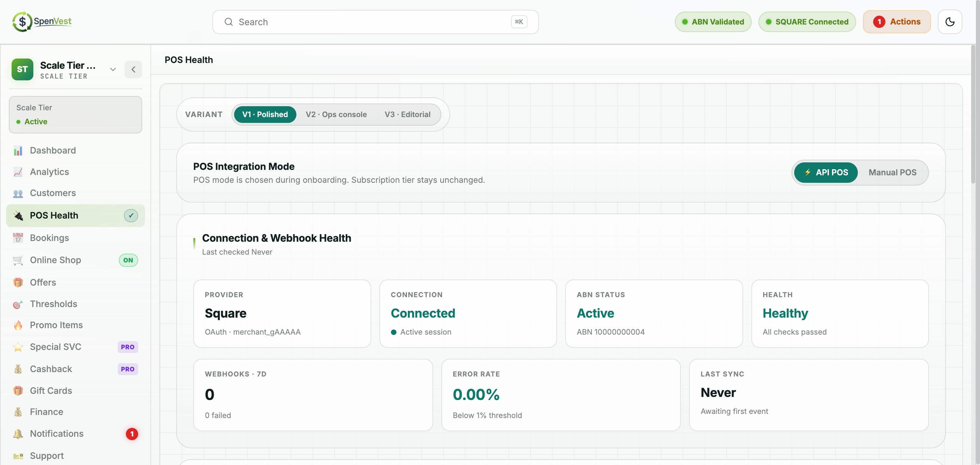Click the Health Healthy card
The image size is (980, 465).
pos(839,314)
